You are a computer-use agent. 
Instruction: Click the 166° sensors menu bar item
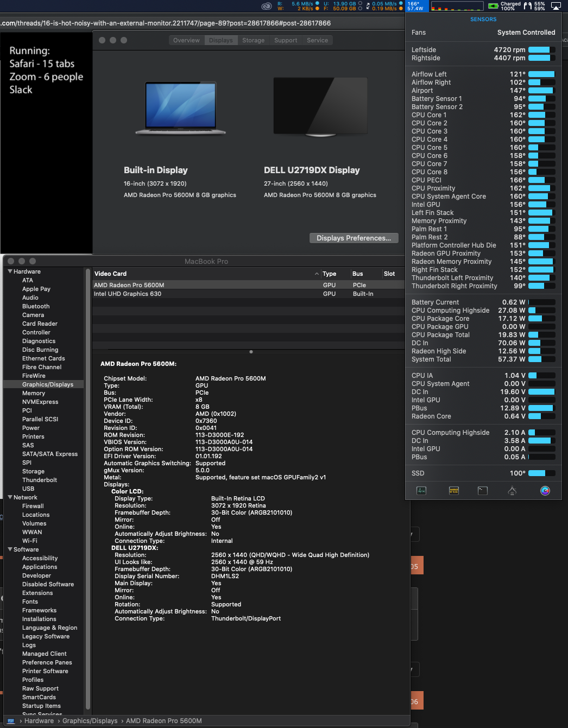click(416, 6)
